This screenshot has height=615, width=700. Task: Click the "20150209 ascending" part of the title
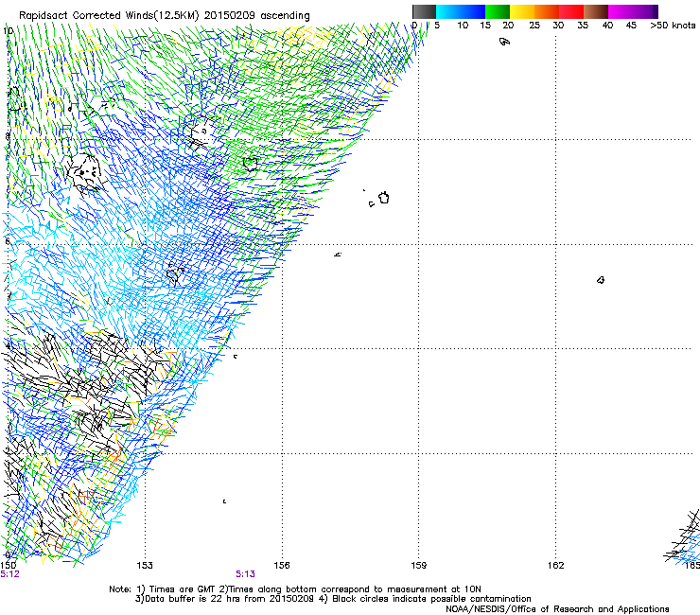tap(256, 16)
